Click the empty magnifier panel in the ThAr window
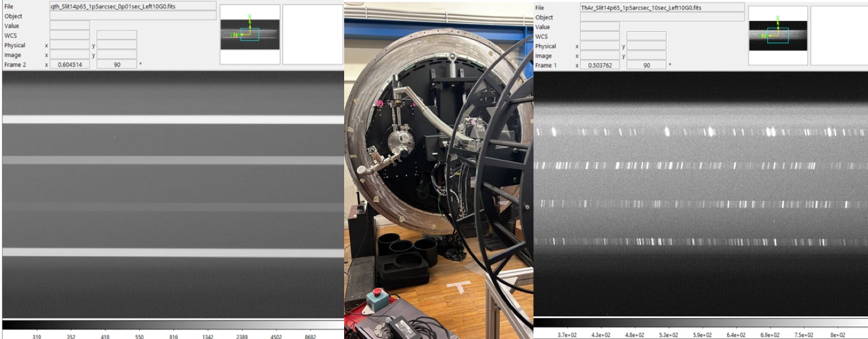Screen dimensions: 868x339 (x=839, y=35)
